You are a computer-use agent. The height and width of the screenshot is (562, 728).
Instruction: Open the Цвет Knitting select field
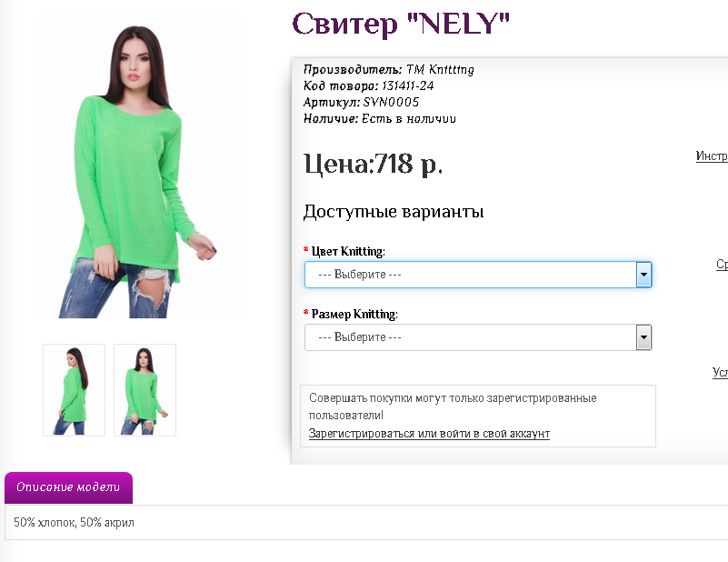(x=468, y=275)
